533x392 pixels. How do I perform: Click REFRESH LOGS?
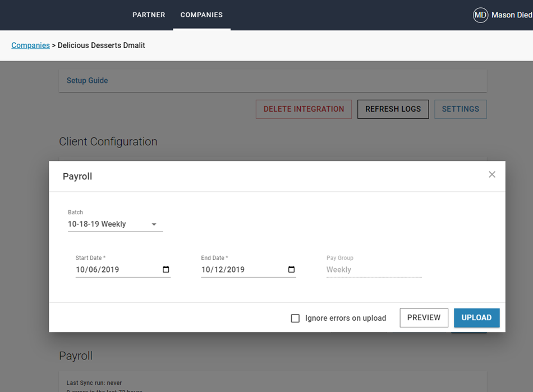click(393, 109)
